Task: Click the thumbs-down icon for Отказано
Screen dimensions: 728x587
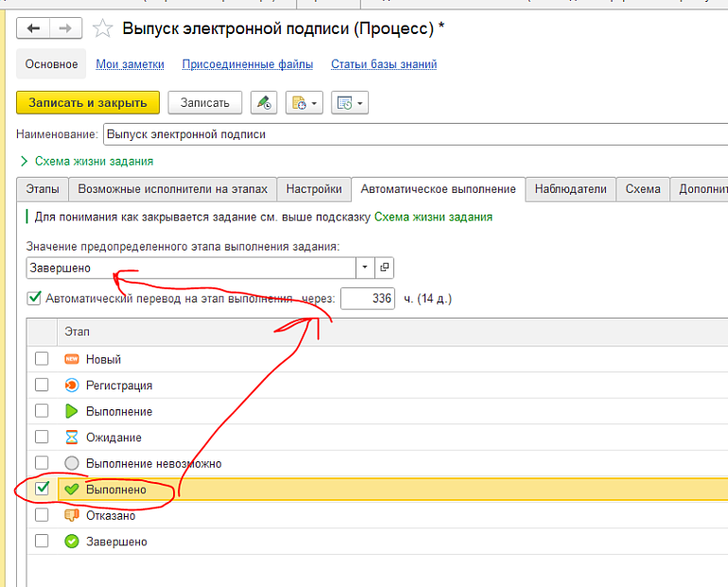Action: (71, 516)
